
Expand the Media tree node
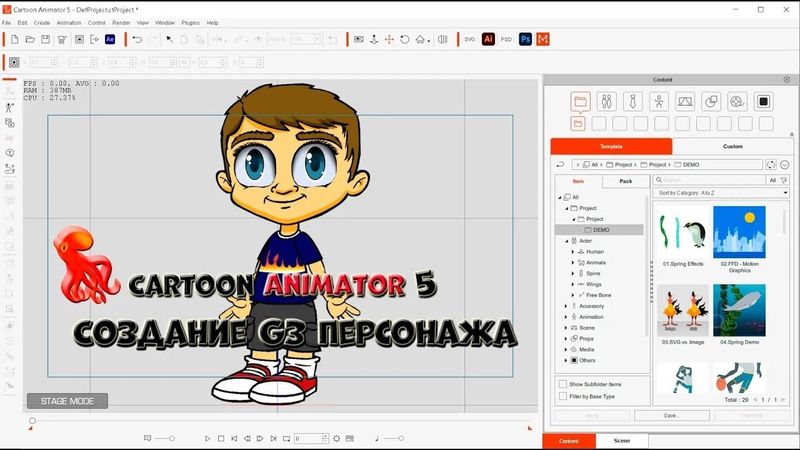[x=566, y=349]
